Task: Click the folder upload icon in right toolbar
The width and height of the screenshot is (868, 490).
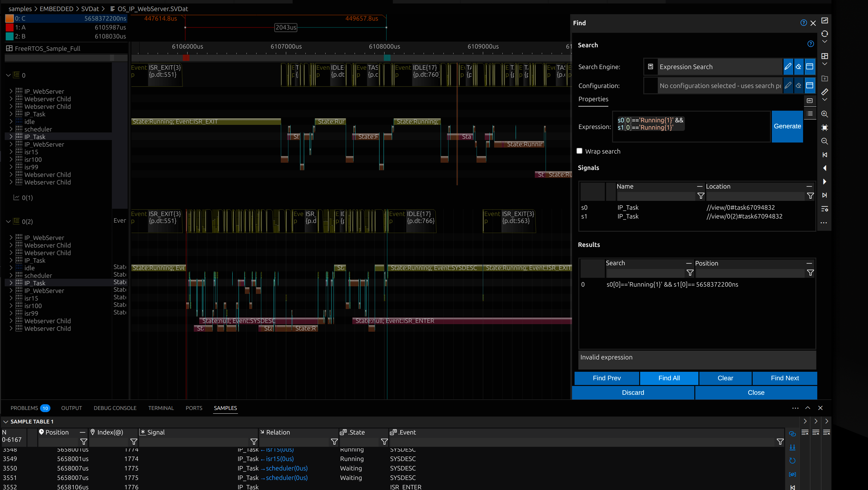Action: coord(824,79)
